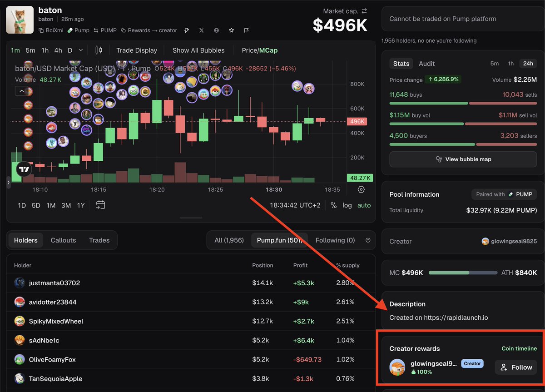Follow the creator glowingseal9

coord(516,367)
